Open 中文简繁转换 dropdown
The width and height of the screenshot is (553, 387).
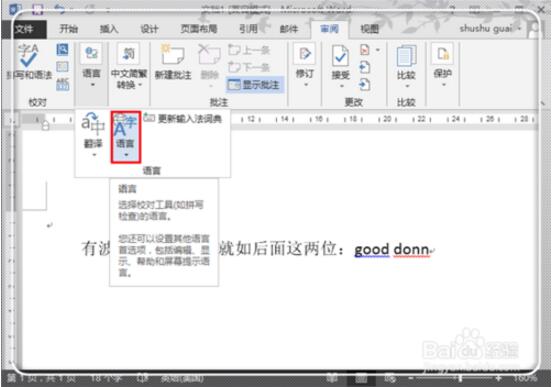pos(129,66)
